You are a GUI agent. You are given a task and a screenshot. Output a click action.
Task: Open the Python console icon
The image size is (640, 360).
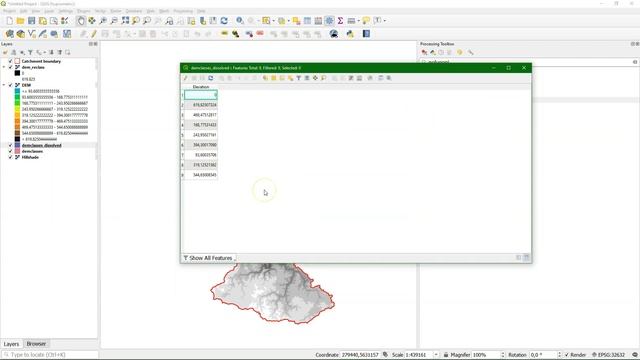[x=350, y=34]
